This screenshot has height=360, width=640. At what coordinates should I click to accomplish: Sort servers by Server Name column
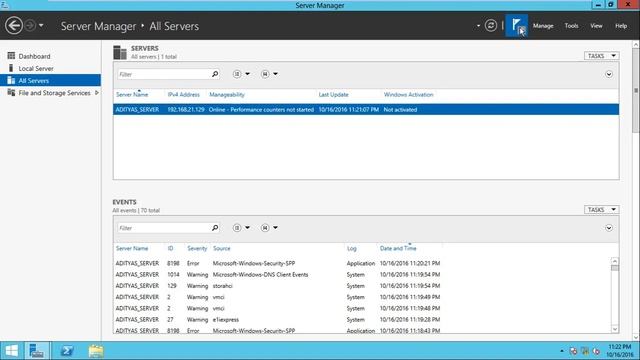point(132,95)
